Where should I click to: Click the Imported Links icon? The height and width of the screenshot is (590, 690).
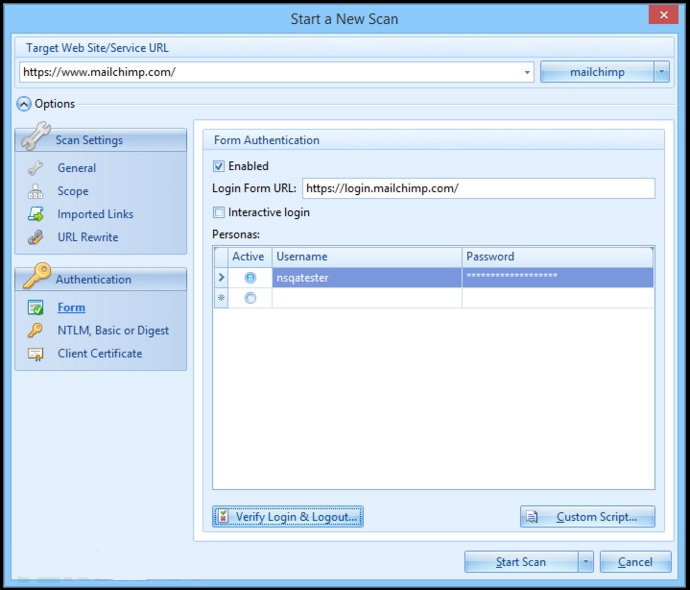(x=35, y=214)
